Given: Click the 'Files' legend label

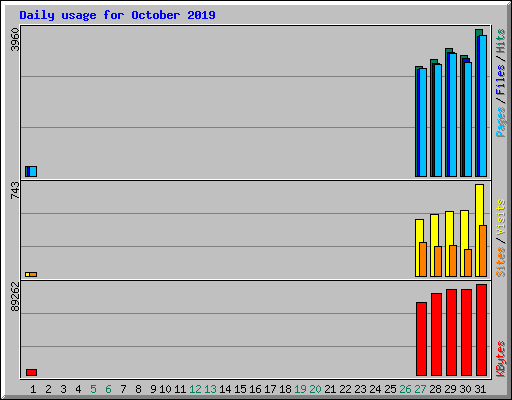Looking at the screenshot, I should point(500,80).
